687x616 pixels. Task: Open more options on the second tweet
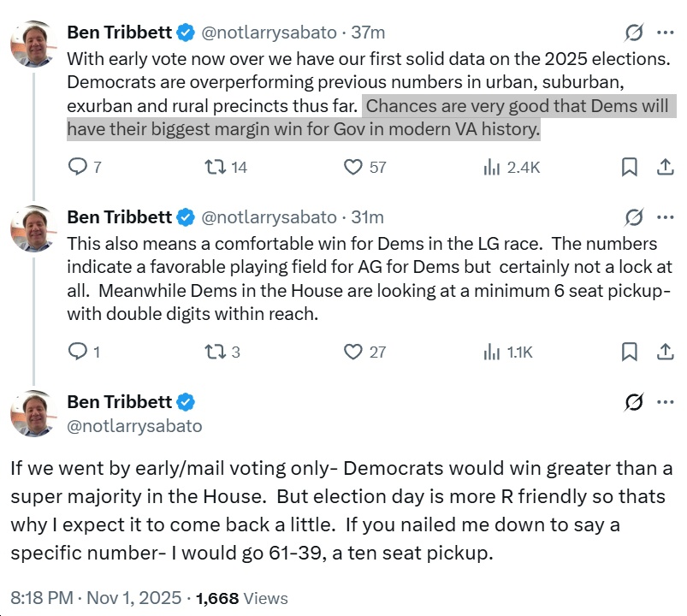665,217
